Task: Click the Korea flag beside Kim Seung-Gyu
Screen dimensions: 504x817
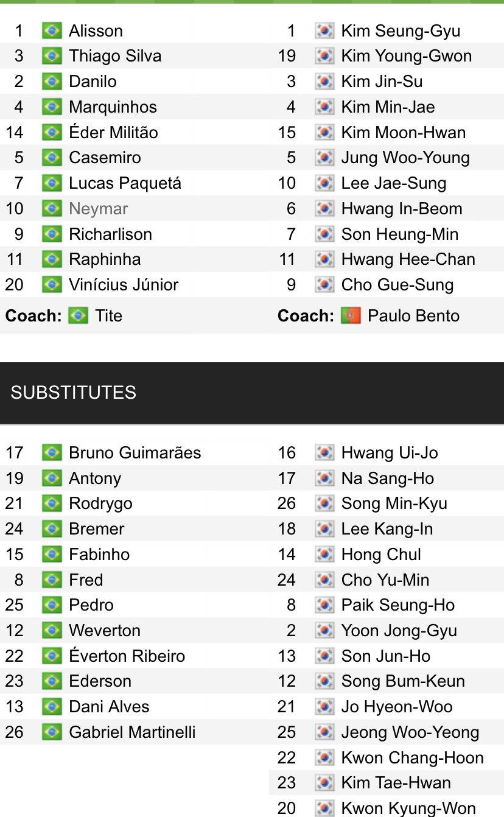Action: point(324,31)
